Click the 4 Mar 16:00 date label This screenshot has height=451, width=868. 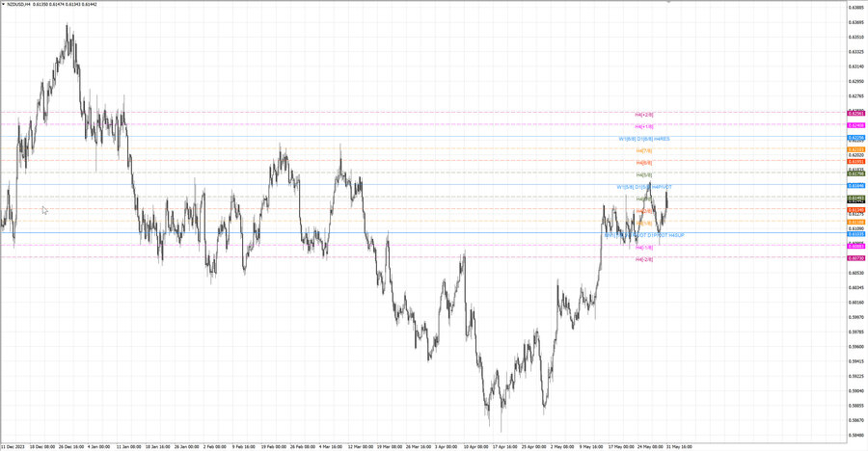click(331, 446)
